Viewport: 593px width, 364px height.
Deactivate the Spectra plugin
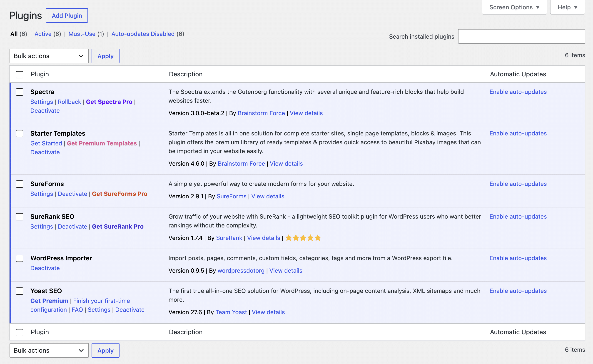(45, 111)
